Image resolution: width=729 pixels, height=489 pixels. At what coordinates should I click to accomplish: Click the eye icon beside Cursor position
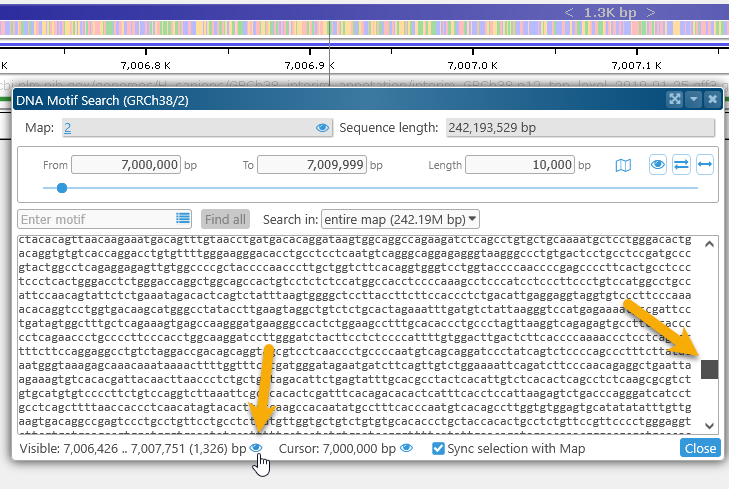click(x=406, y=449)
